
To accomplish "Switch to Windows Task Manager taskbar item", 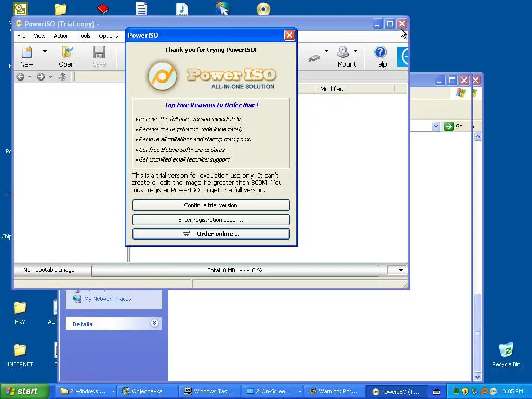I will [x=210, y=391].
